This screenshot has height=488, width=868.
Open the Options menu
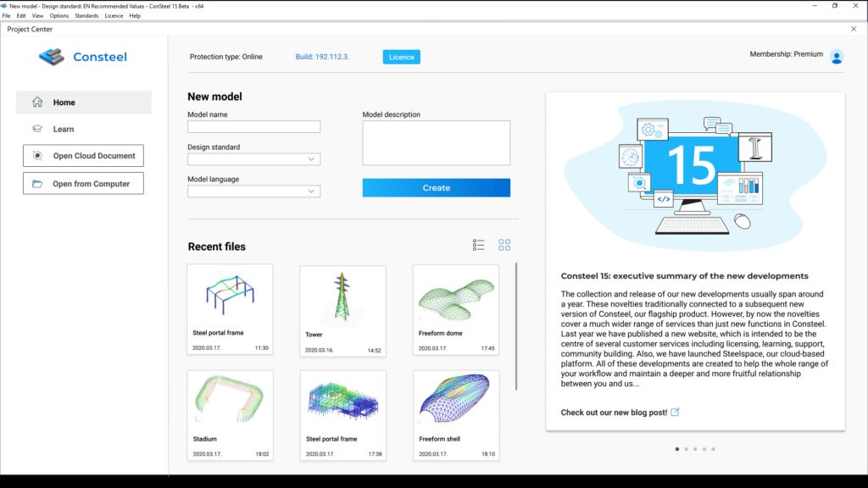[x=59, y=16]
